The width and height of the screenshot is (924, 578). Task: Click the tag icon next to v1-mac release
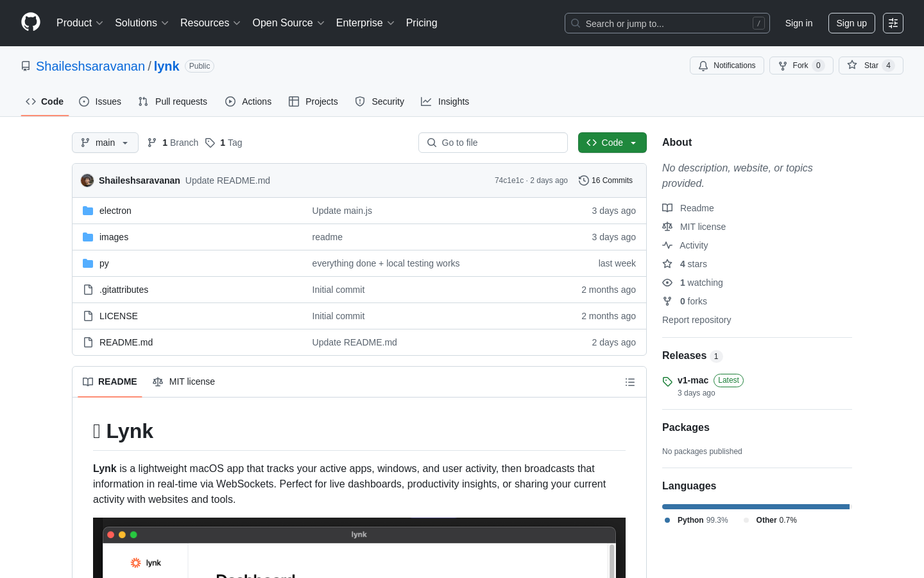click(667, 381)
